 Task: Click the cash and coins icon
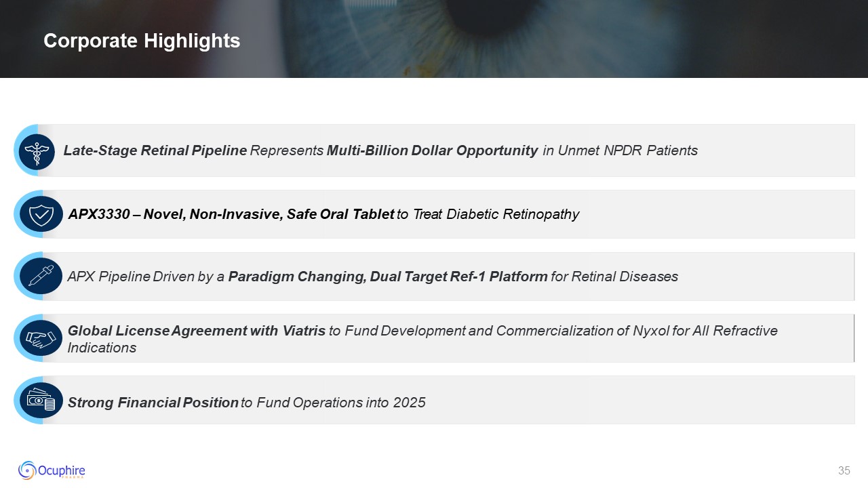coord(41,401)
